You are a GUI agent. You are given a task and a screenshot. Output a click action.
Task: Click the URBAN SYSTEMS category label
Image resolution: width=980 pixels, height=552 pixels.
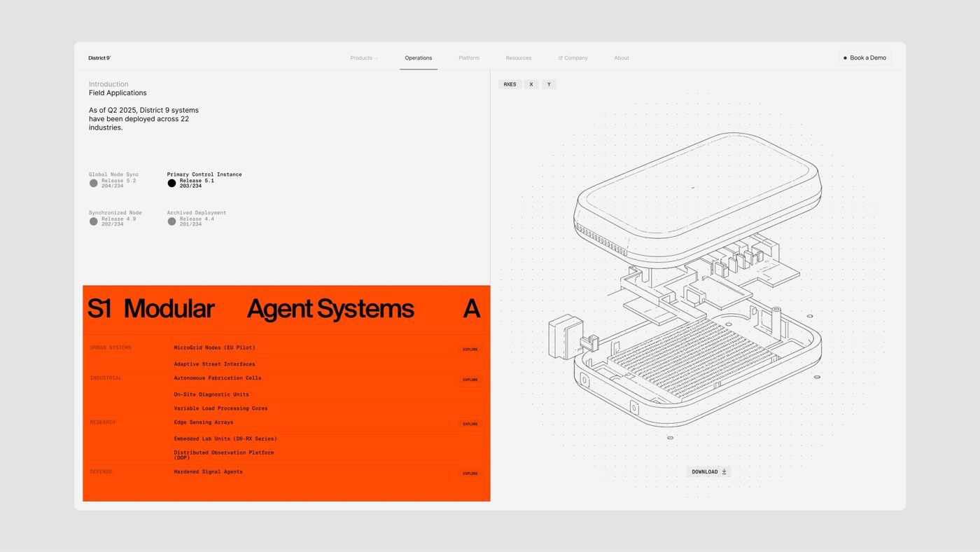point(111,347)
